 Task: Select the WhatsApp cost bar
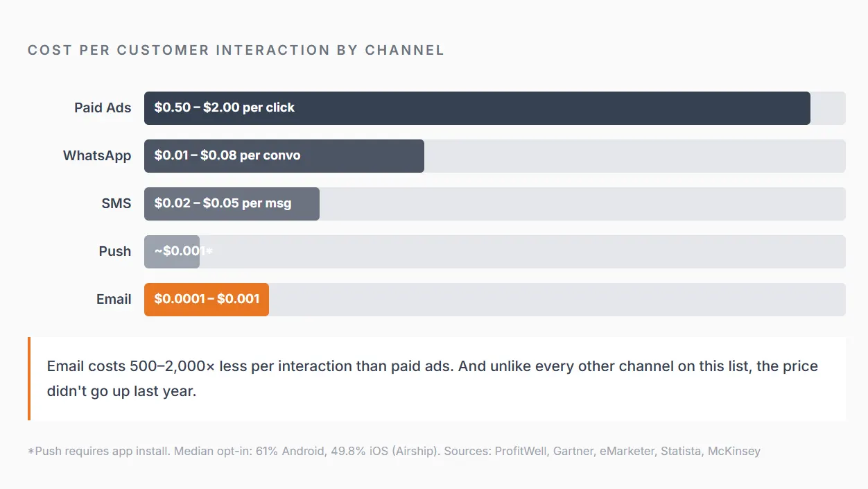[x=284, y=156]
